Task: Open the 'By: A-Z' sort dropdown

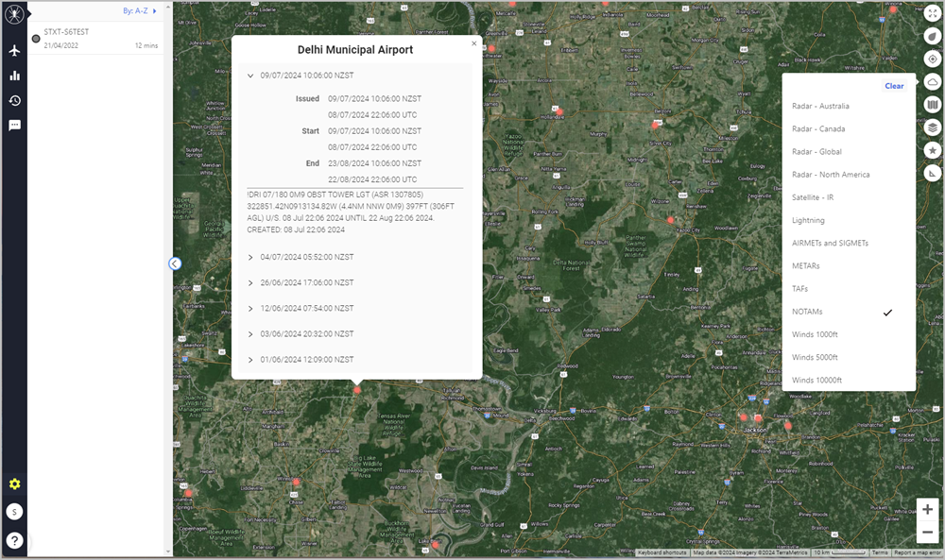Action: [140, 10]
